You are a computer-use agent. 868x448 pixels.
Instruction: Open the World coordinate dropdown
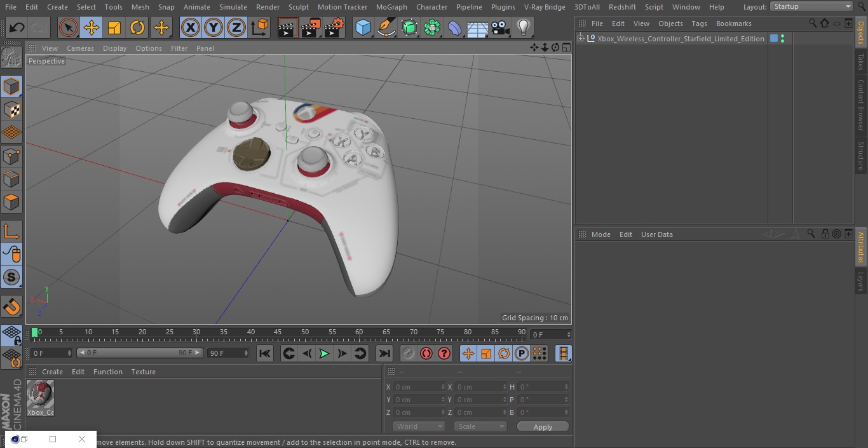click(x=418, y=426)
